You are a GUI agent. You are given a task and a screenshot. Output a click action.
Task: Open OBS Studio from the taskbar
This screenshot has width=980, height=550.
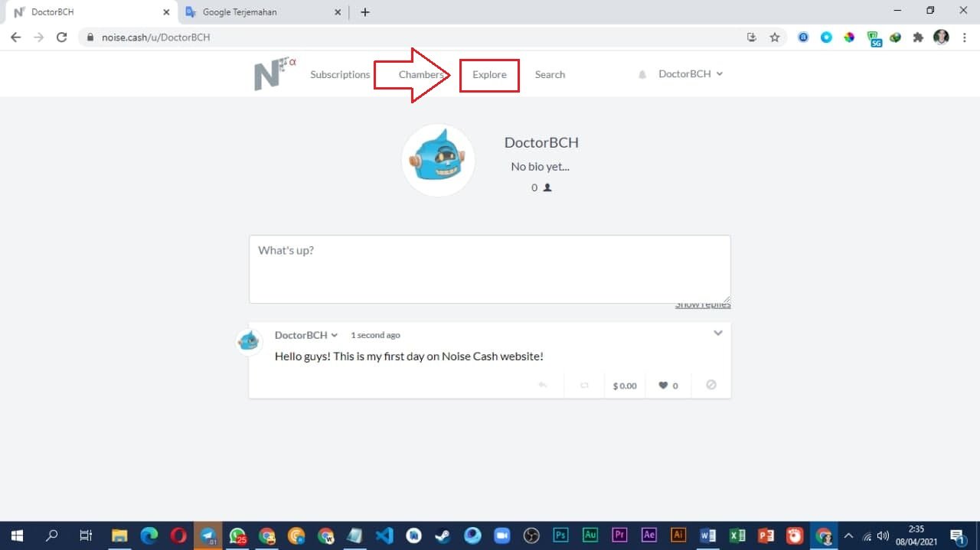coord(531,535)
